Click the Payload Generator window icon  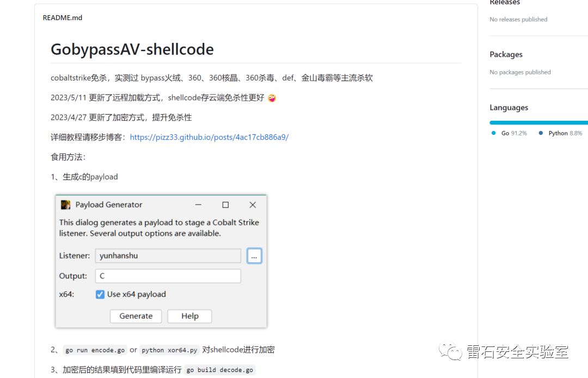[x=66, y=205]
